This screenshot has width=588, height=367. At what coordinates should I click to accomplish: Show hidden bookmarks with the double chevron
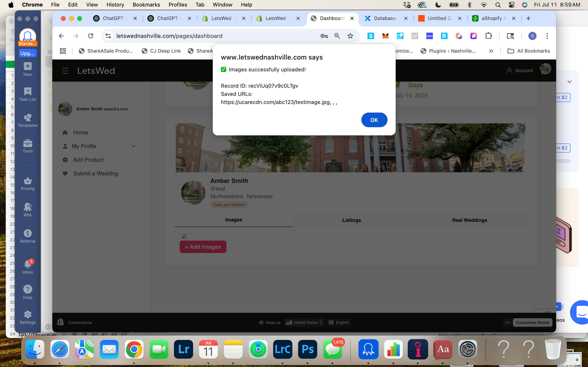click(x=491, y=51)
